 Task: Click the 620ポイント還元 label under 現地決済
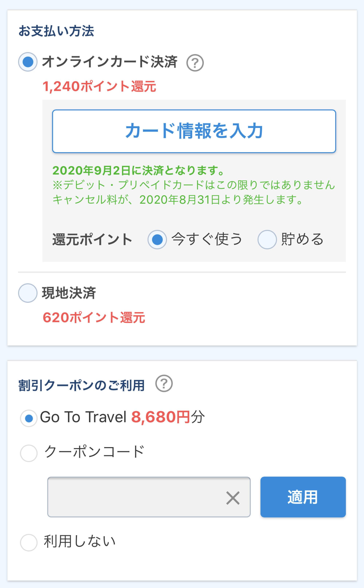[x=94, y=317]
